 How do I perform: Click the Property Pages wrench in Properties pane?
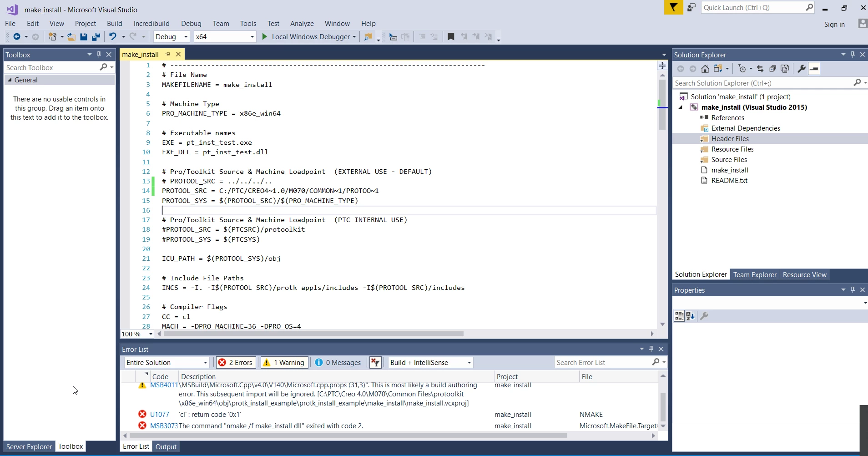click(x=704, y=316)
